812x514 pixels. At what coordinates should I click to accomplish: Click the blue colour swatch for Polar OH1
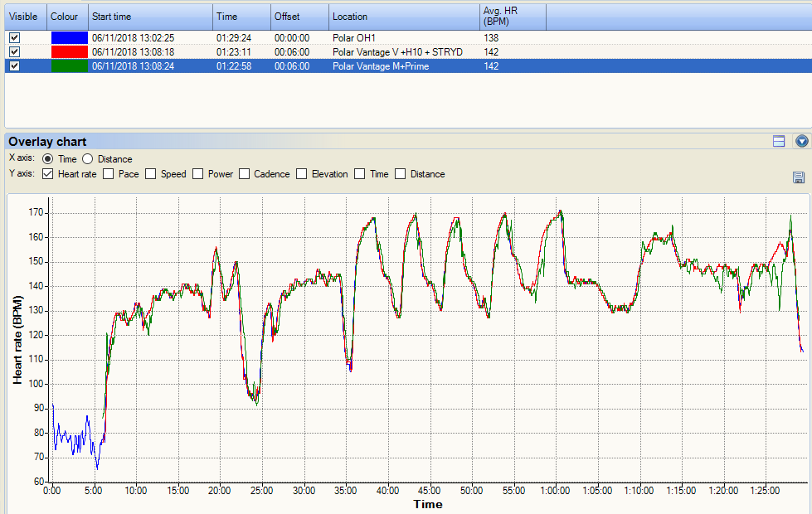pos(69,38)
